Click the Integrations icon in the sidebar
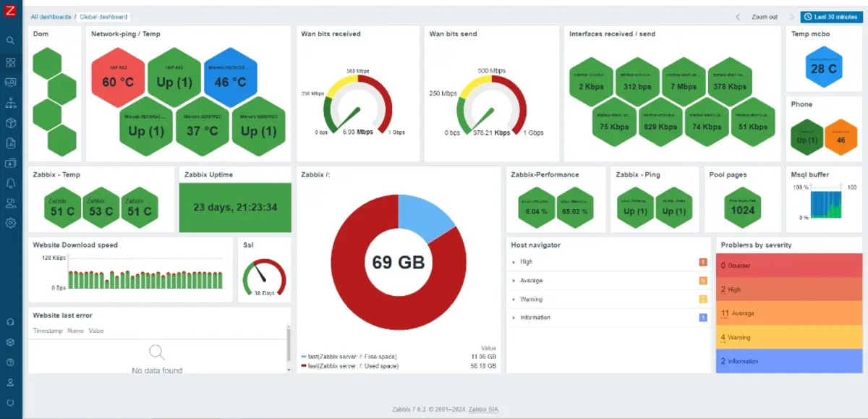868x419 pixels. [11, 342]
